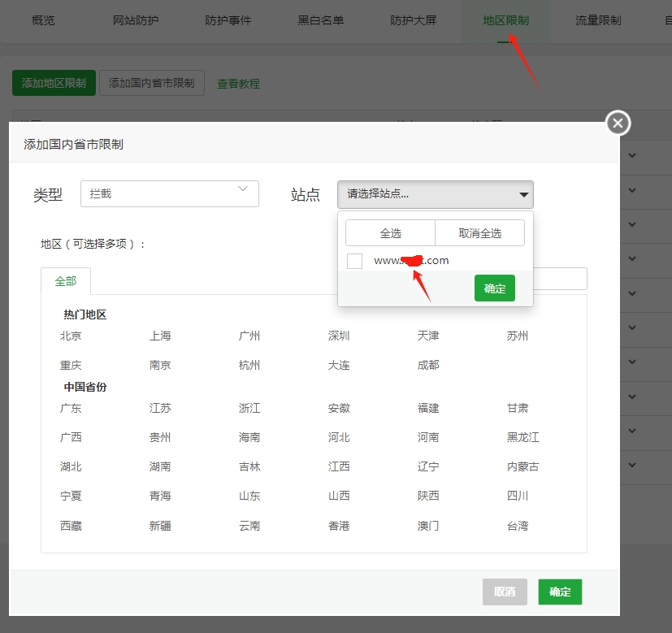The image size is (672, 633).
Task: Select 台湾 region
Action: (x=518, y=526)
